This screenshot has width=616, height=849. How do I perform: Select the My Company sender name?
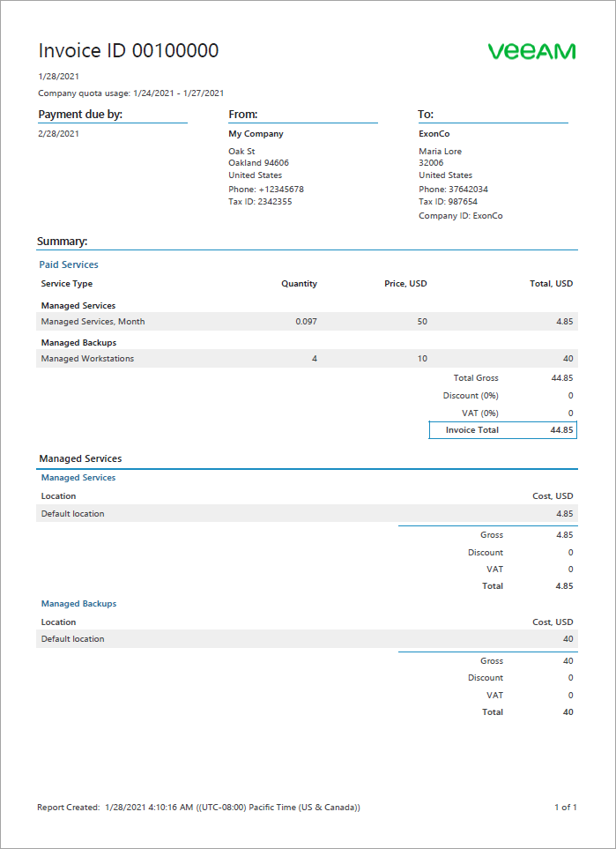256,134
